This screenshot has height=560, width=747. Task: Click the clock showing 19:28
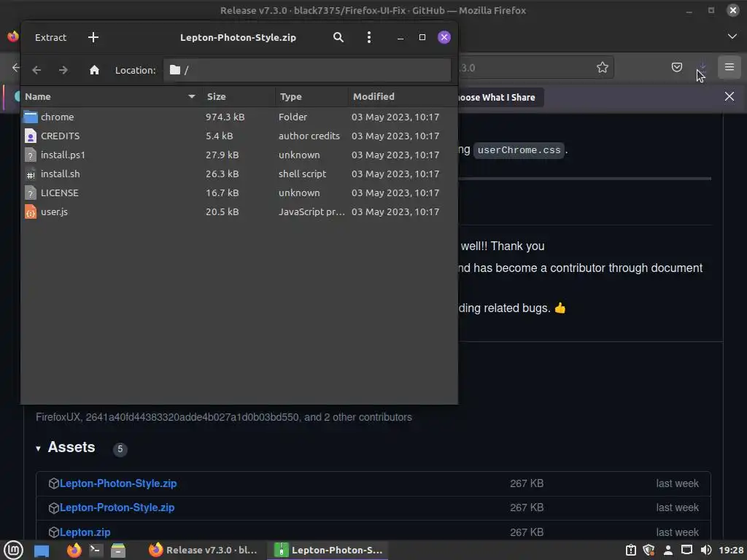tap(731, 550)
